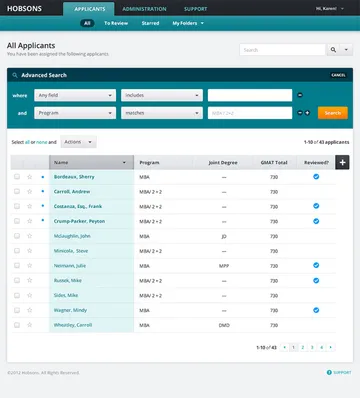Click the magnifier search icon button
Screen dimensions: 360x398
tap(333, 50)
